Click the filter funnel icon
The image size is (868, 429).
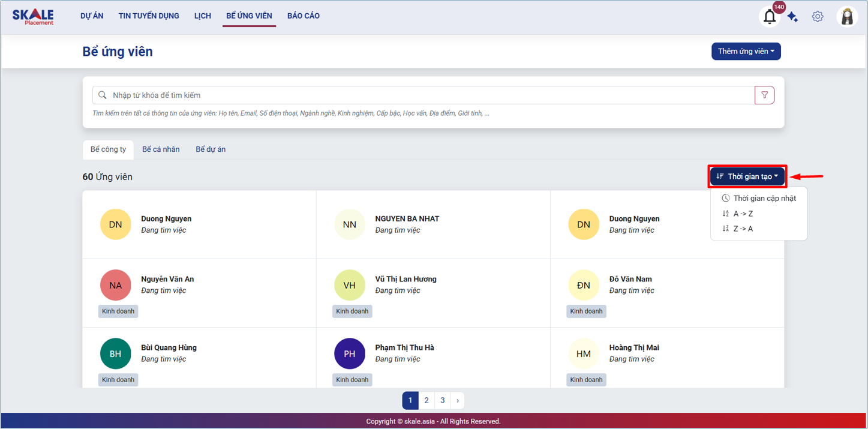pyautogui.click(x=764, y=95)
